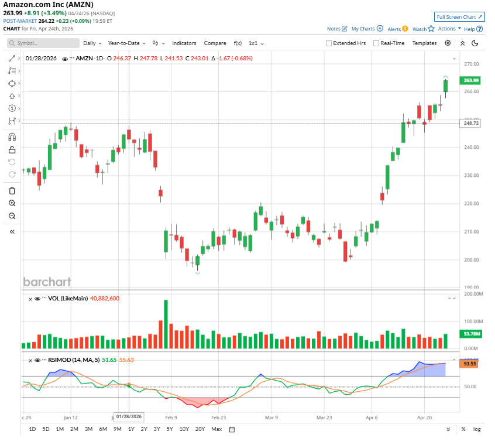This screenshot has width=495, height=448.
Task: Click the 263.99 current price label
Action: [471, 80]
